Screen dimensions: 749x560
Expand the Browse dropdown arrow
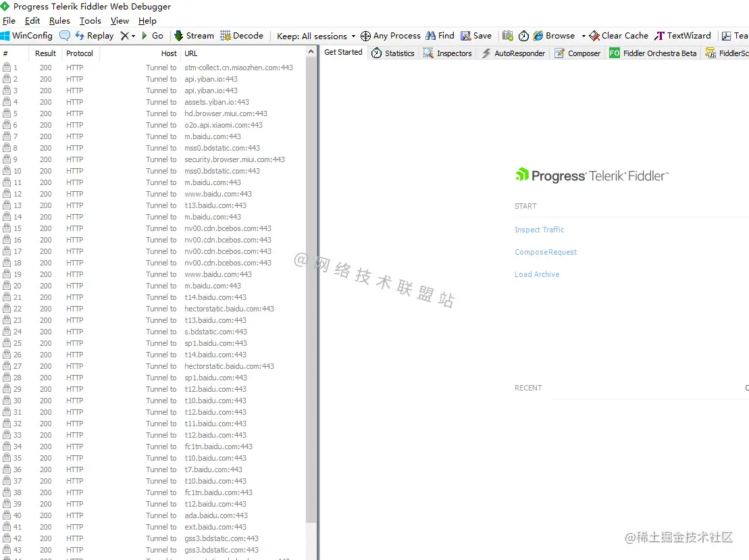(584, 36)
